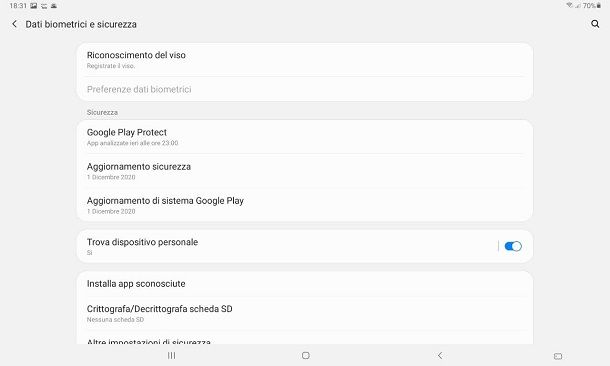Open Altre impostazioni di sicurezza
Screen dimensions: 610x366
pyautogui.click(x=305, y=339)
